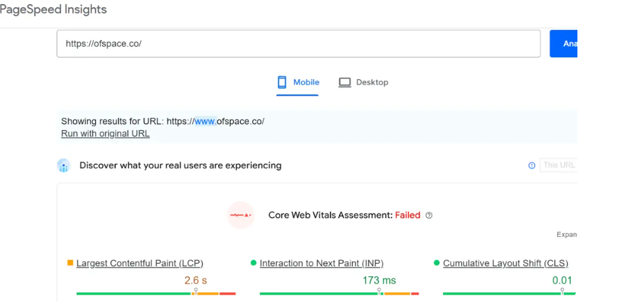Screen dimensions: 644x305
Task: Open the Cumulative Layout Shift (CLS) link
Action: pyautogui.click(x=506, y=263)
